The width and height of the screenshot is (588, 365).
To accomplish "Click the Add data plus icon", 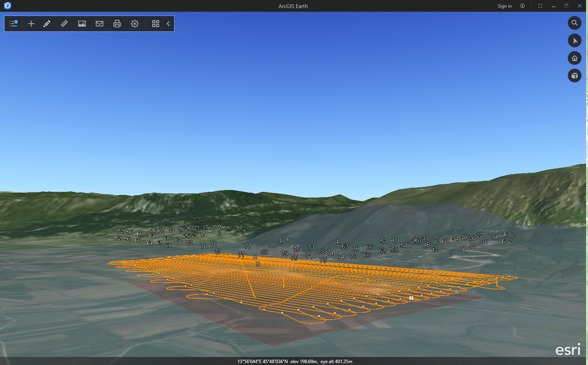I will tap(31, 24).
